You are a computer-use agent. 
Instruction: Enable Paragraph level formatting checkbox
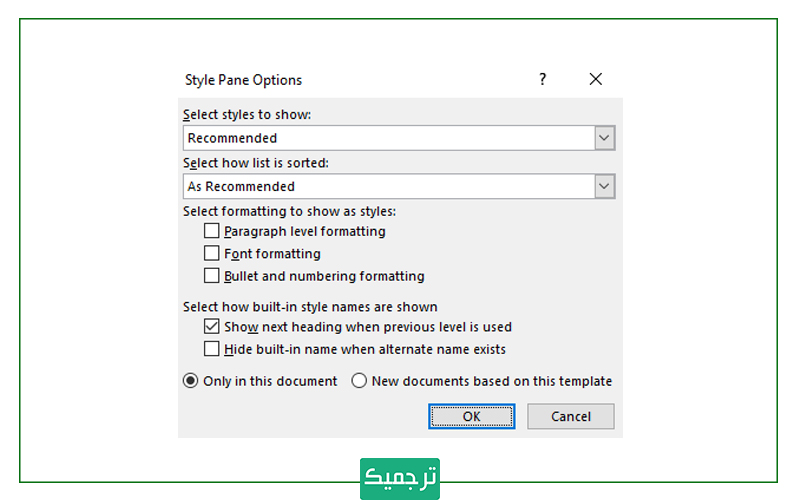point(212,231)
